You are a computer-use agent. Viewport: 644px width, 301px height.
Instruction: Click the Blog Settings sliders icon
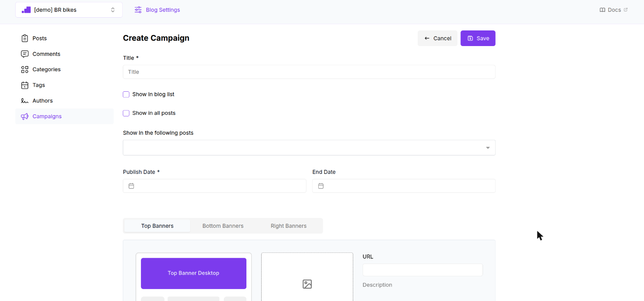(138, 10)
